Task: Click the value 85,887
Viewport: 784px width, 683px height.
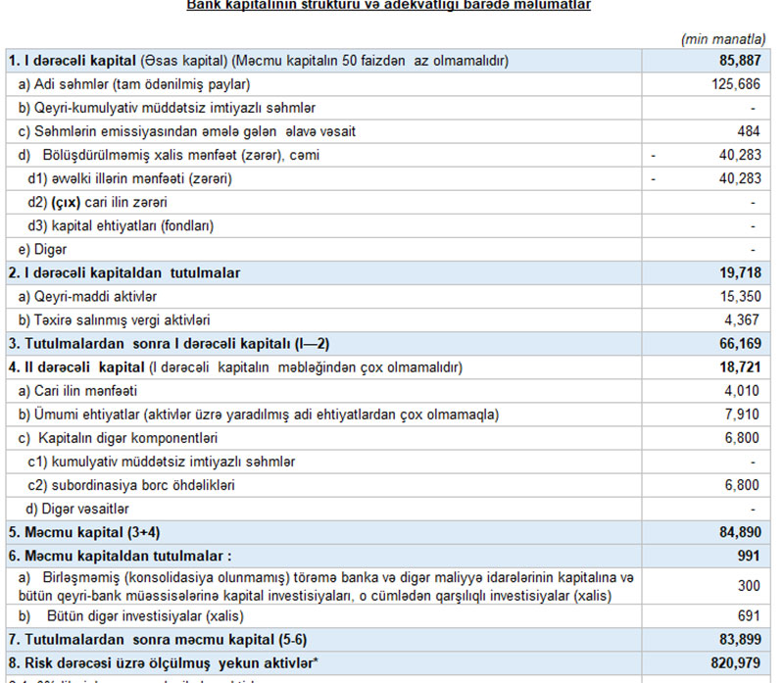Action: coord(738,61)
